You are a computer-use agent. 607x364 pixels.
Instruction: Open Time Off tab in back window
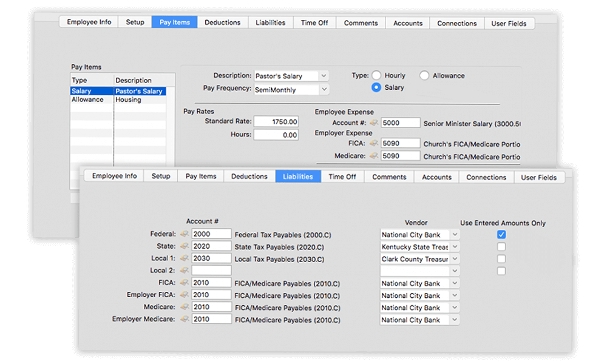(314, 23)
